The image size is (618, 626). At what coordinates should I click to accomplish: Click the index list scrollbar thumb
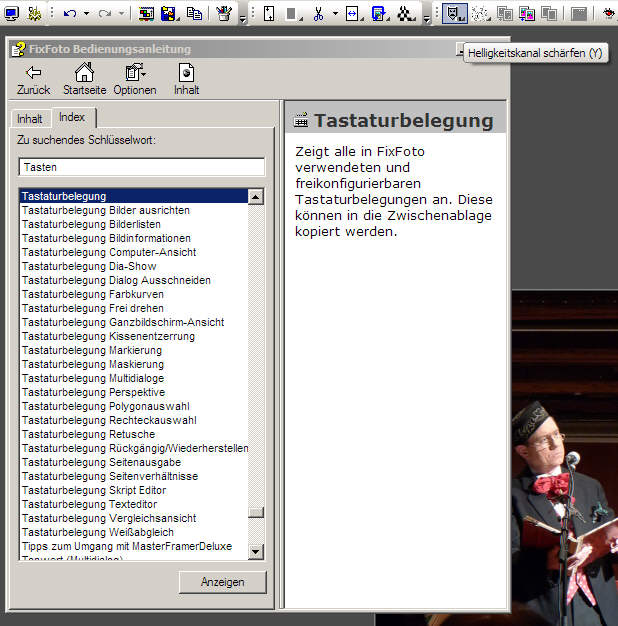(x=256, y=512)
